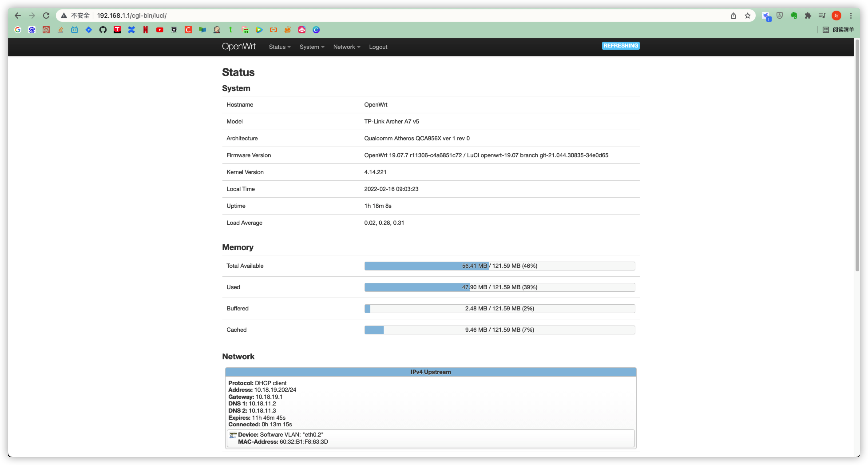Click the page vertical scrollbar

[x=857, y=155]
